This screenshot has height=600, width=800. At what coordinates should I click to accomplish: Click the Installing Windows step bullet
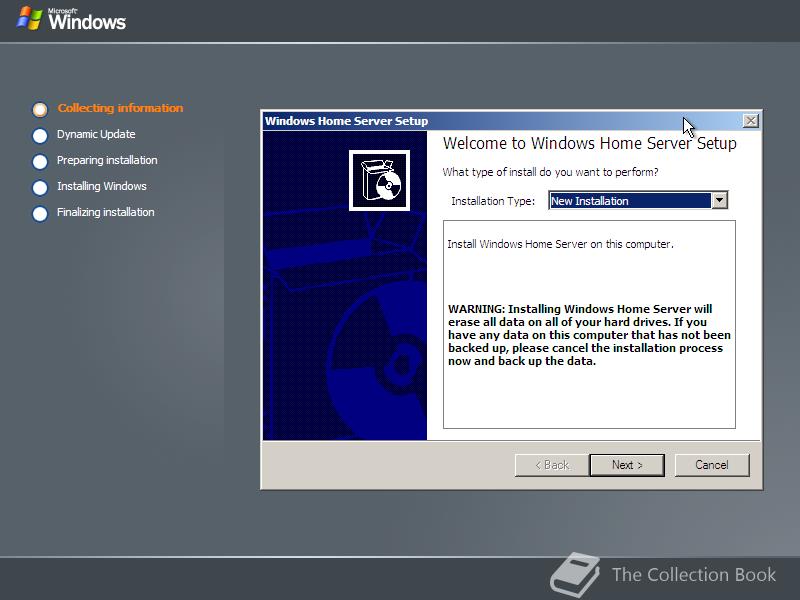[40, 187]
